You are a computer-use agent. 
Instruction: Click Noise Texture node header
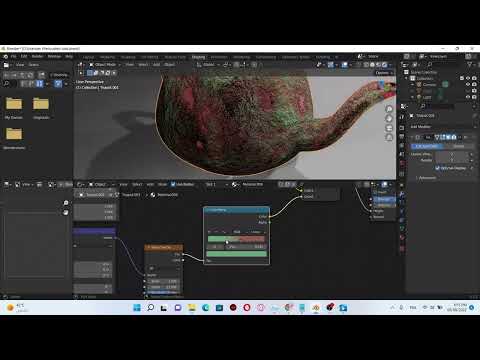tap(164, 247)
